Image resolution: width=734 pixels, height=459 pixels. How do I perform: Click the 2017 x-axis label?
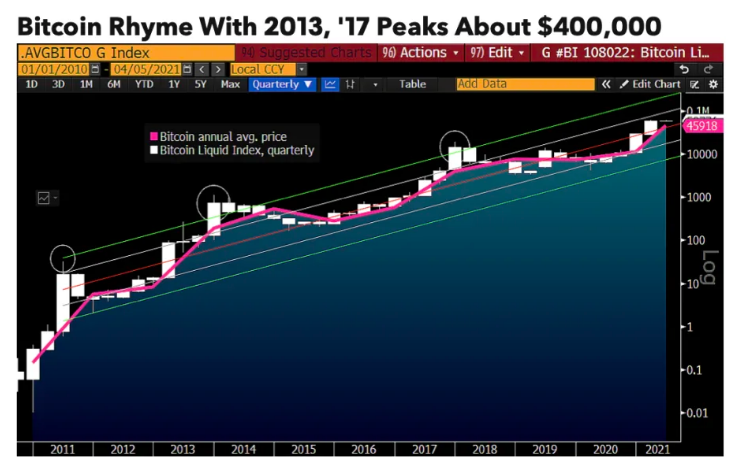pyautogui.click(x=424, y=450)
